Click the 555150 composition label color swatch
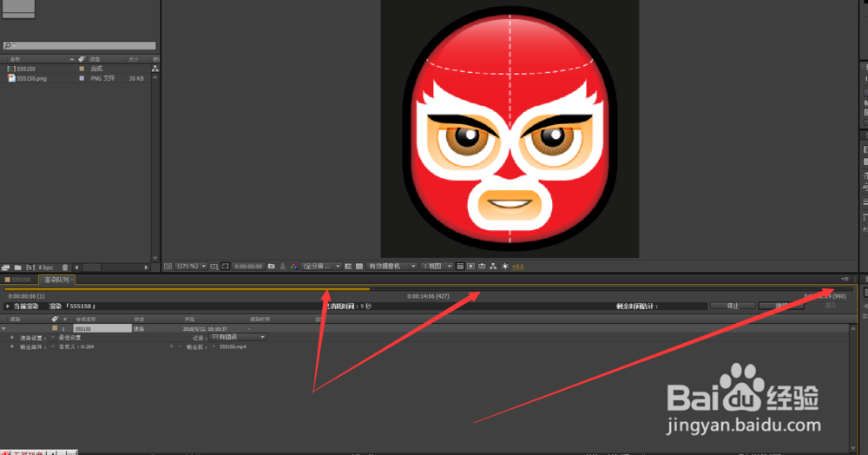 pos(82,69)
